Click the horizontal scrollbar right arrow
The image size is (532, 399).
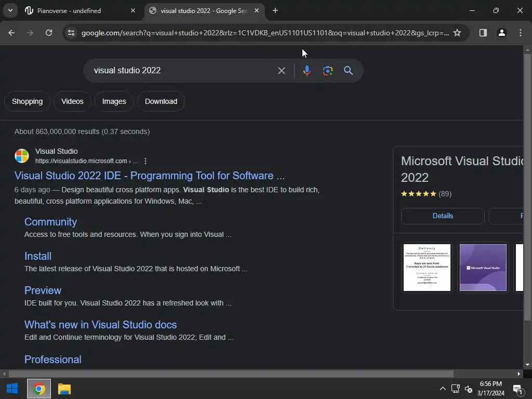tap(519, 374)
